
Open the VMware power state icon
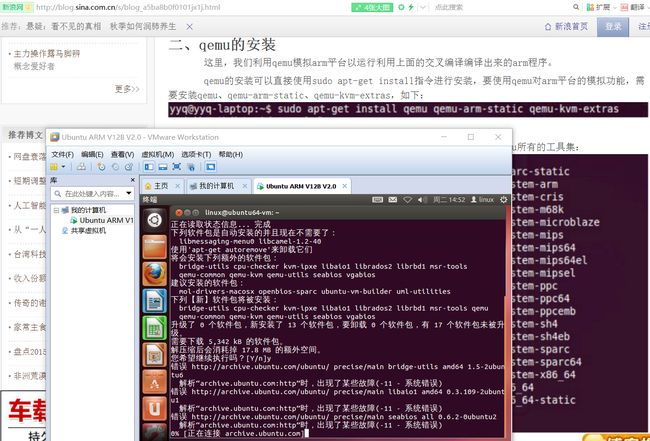[x=54, y=167]
